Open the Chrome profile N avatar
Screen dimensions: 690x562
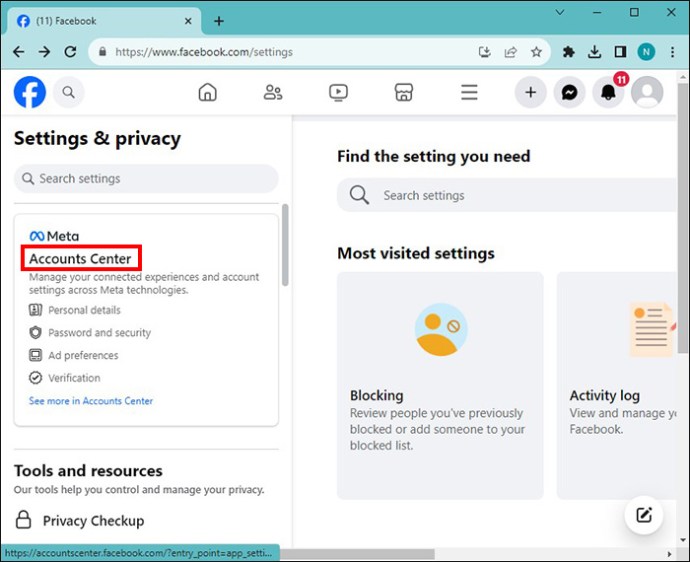(x=646, y=52)
